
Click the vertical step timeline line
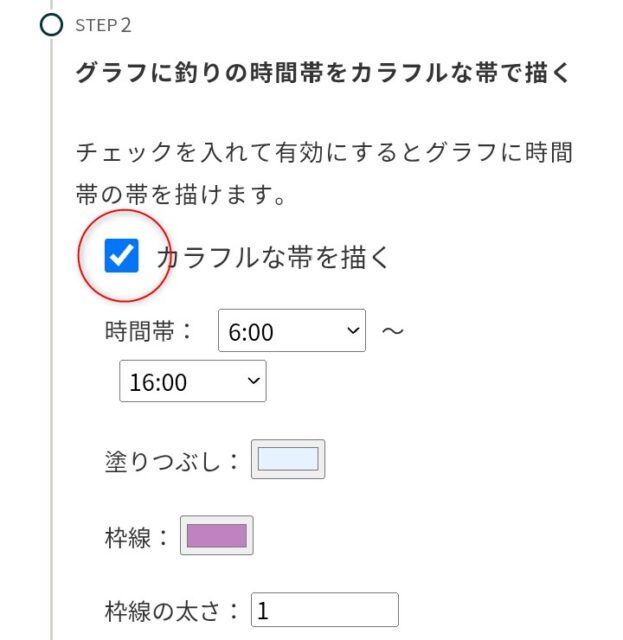tap(51, 350)
